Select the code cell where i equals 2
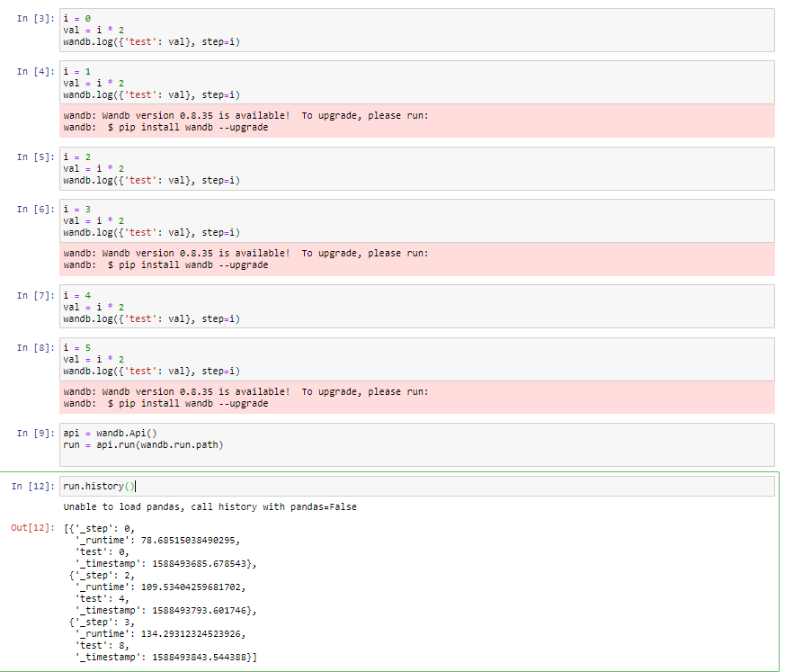 point(180,168)
